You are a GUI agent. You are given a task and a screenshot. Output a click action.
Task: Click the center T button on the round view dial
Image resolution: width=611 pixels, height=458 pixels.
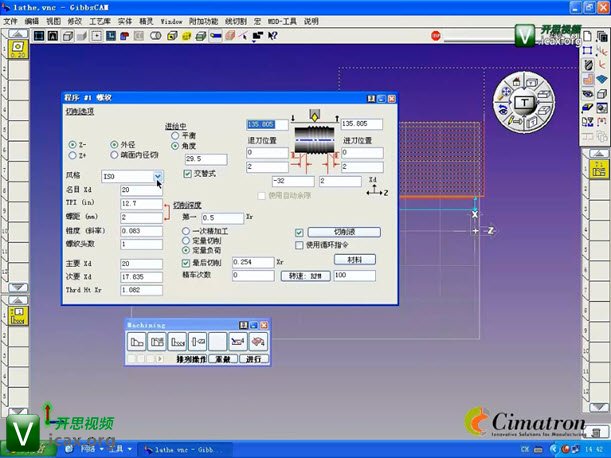(522, 102)
